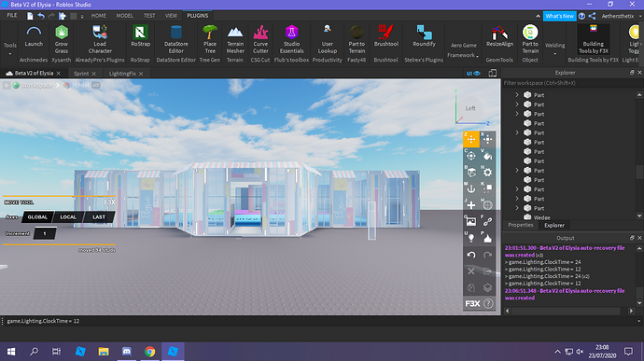The height and width of the screenshot is (361, 644).
Task: Click the What's New button
Action: (x=559, y=16)
